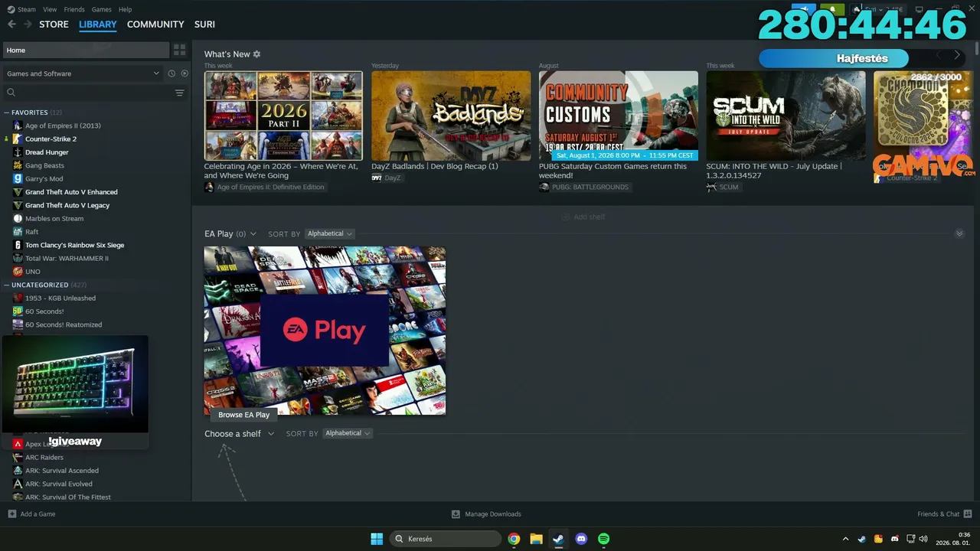Click the Garry's Mod game icon
The width and height of the screenshot is (980, 551).
18,179
